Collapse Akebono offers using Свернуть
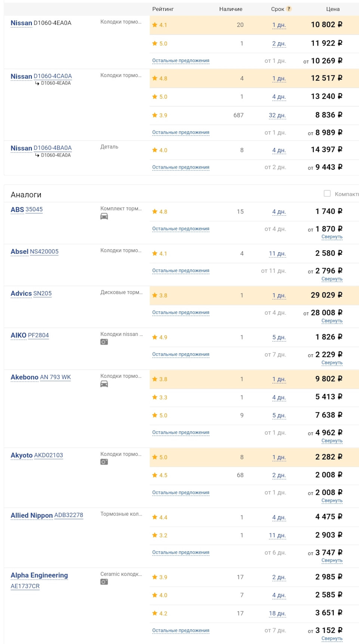359x644 pixels. (332, 441)
